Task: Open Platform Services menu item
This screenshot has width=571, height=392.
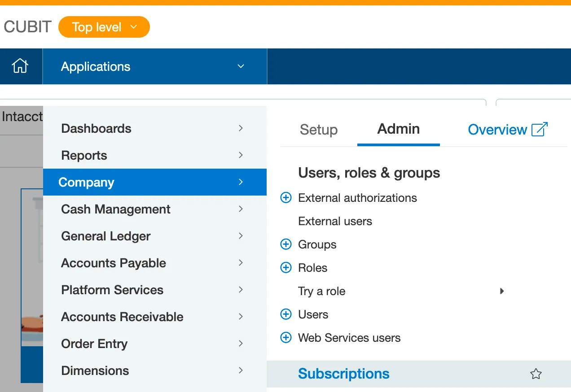Action: coord(155,290)
